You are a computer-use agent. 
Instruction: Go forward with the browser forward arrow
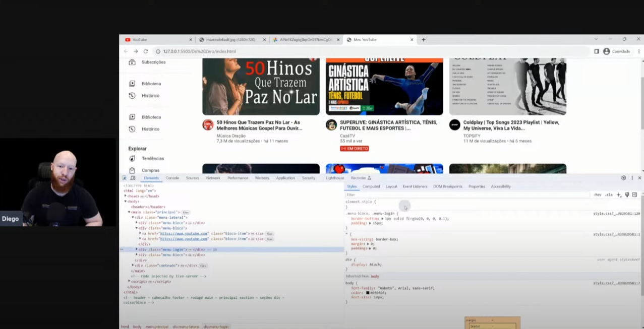(136, 51)
